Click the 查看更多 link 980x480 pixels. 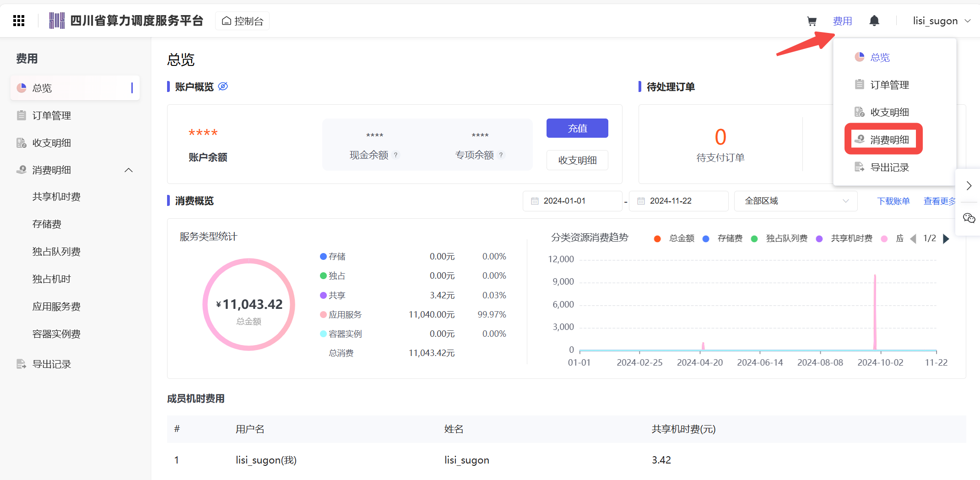click(x=940, y=201)
